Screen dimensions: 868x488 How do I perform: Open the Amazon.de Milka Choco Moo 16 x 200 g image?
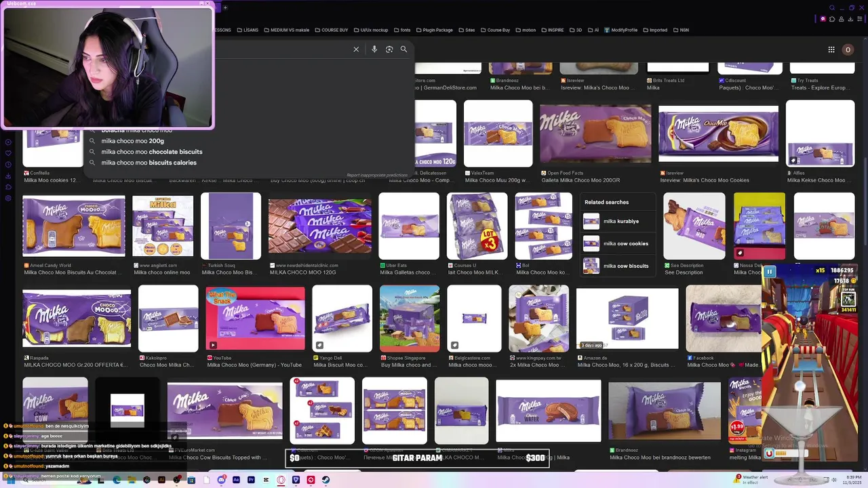click(x=627, y=319)
